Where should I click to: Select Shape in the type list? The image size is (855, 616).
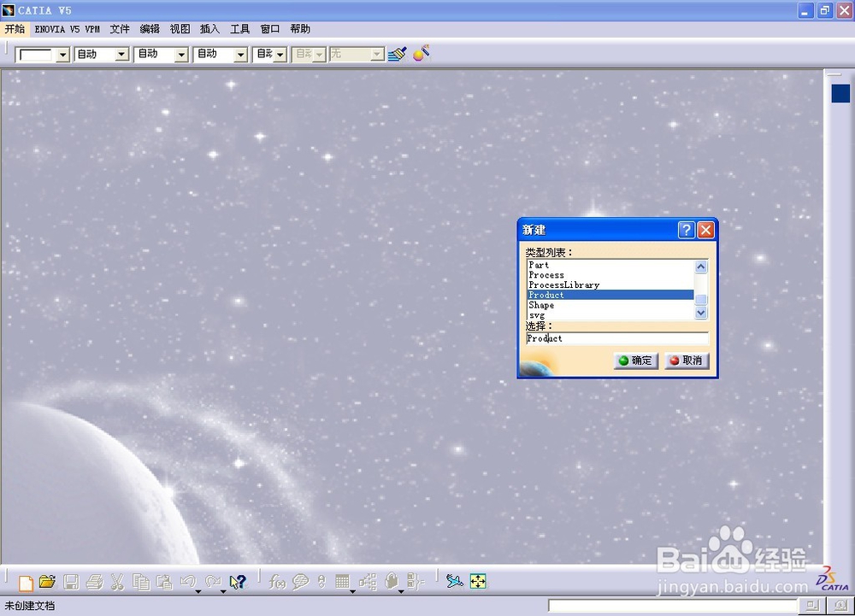pos(610,305)
